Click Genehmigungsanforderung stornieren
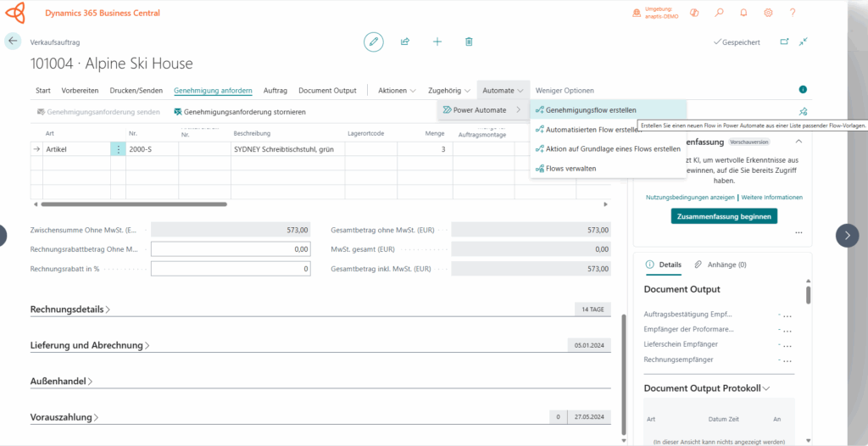Image resolution: width=868 pixels, height=446 pixels. (240, 112)
